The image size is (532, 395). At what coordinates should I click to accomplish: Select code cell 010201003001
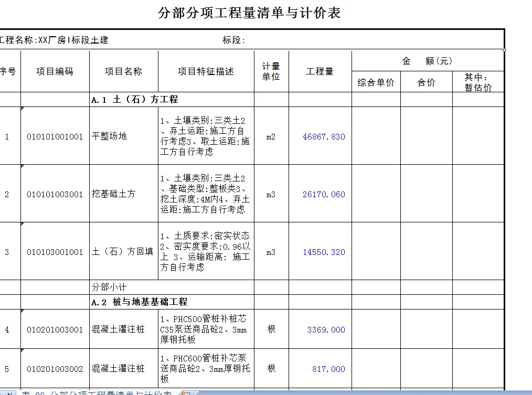pos(55,329)
